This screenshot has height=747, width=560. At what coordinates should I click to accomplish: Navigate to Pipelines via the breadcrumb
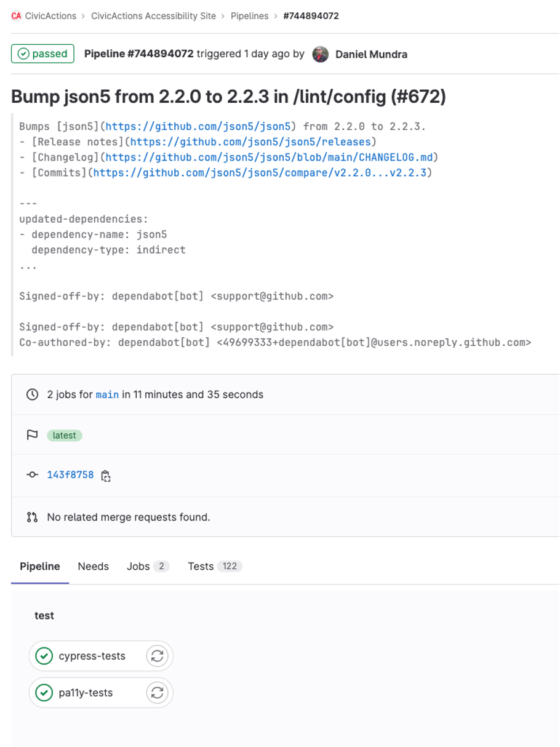249,16
